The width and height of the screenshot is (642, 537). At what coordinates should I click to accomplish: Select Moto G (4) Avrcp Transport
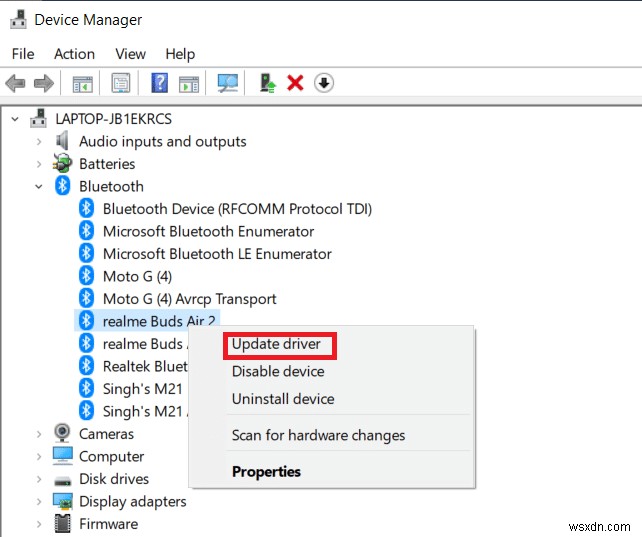[190, 299]
